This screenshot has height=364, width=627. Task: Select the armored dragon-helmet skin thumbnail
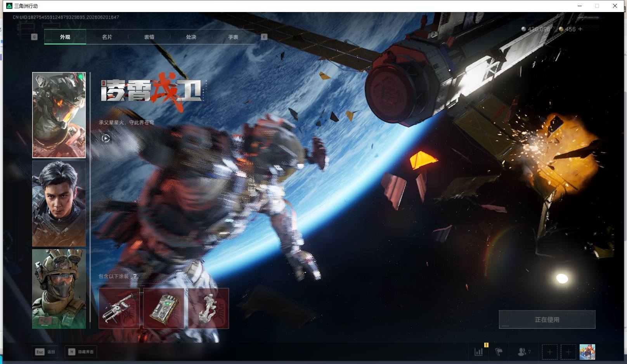click(59, 115)
